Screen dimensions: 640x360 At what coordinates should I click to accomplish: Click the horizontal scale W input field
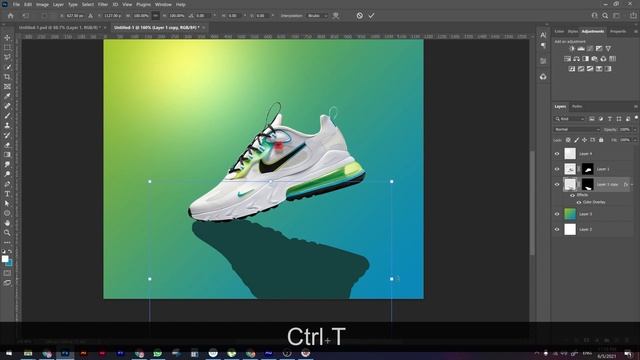pos(141,16)
